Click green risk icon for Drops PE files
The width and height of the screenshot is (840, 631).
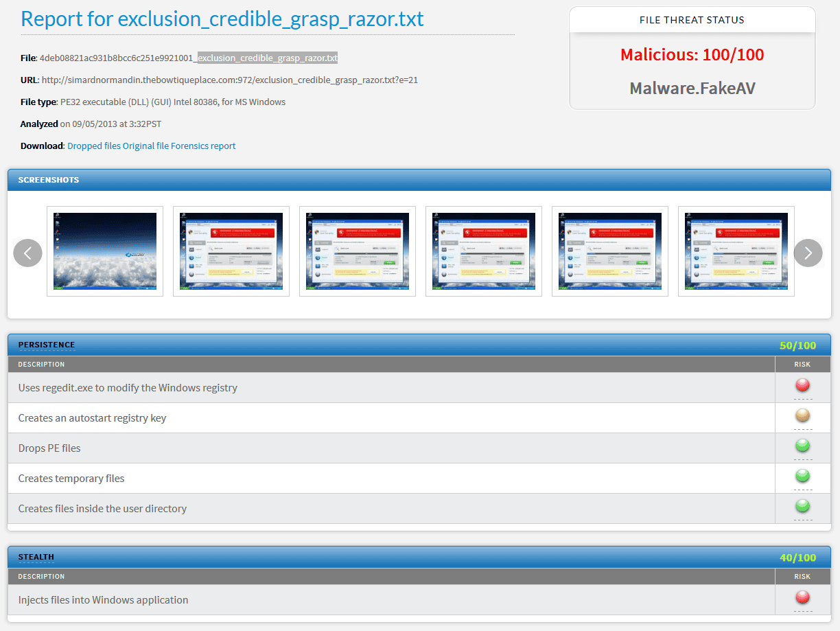click(x=802, y=446)
